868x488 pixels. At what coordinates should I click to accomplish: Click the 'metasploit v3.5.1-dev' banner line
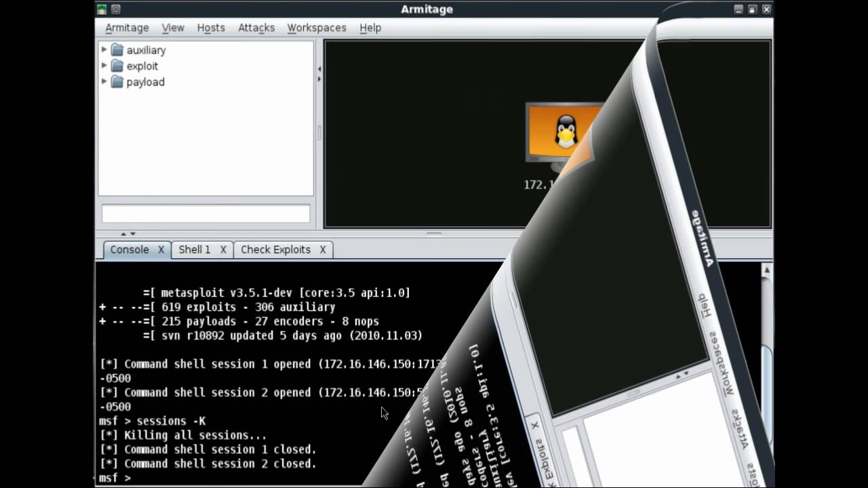277,293
